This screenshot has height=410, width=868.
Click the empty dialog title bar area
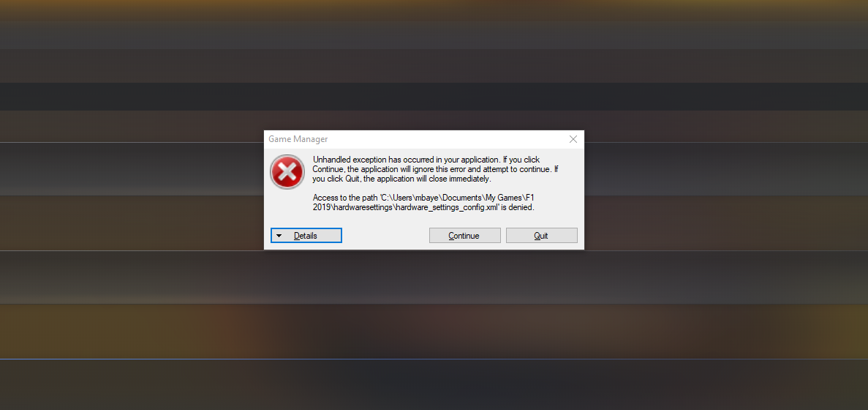tap(443, 140)
